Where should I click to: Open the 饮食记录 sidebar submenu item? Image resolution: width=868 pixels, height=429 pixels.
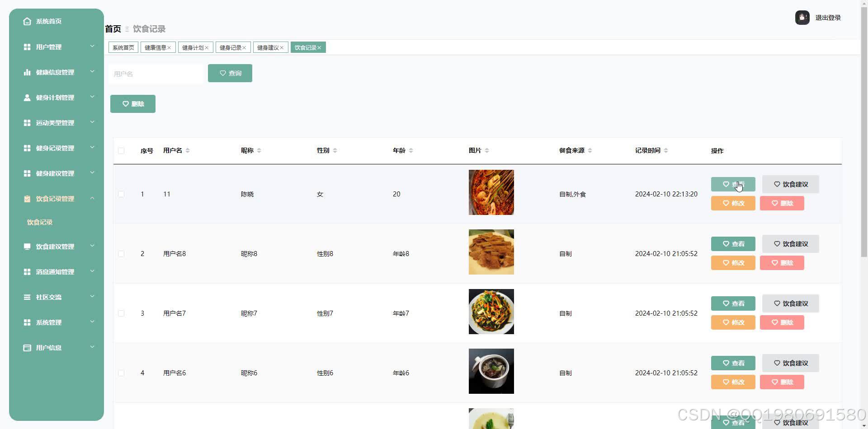click(40, 222)
